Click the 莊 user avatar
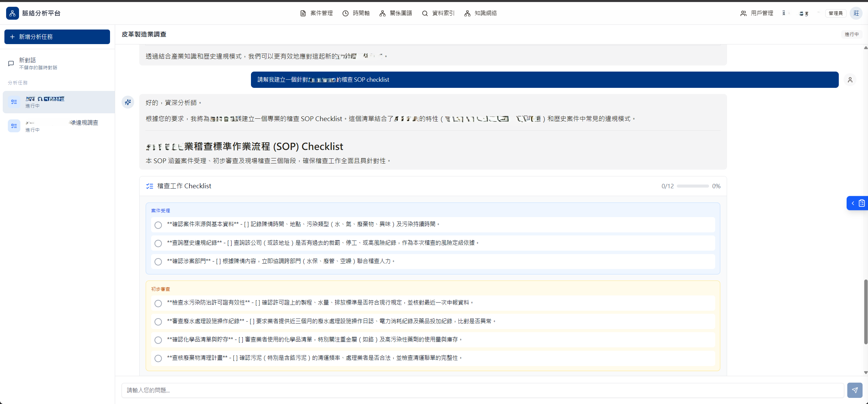Image resolution: width=868 pixels, height=404 pixels. pyautogui.click(x=856, y=13)
